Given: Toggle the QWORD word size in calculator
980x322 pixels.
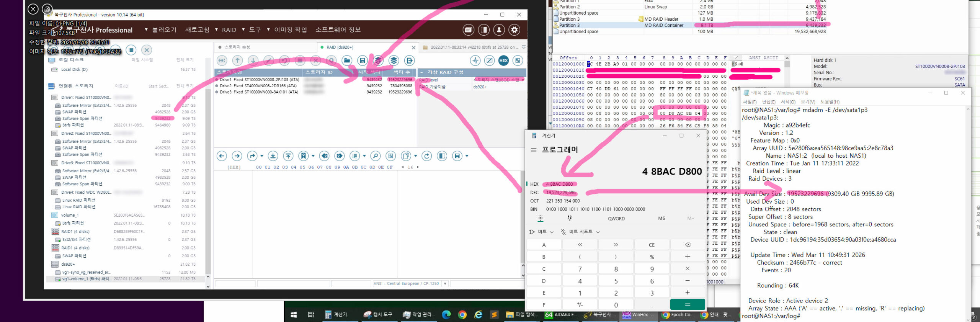Looking at the screenshot, I should click(616, 219).
